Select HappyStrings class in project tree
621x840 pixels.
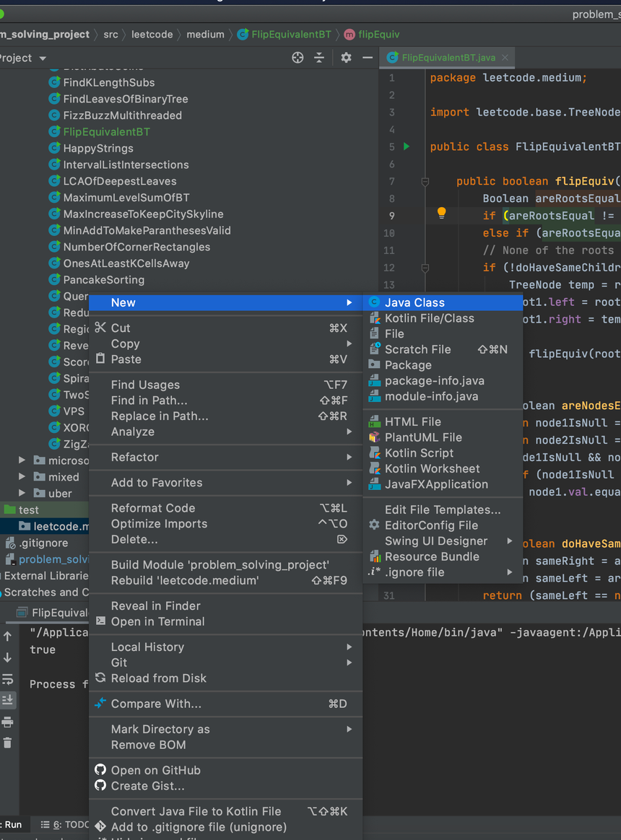pos(98,148)
